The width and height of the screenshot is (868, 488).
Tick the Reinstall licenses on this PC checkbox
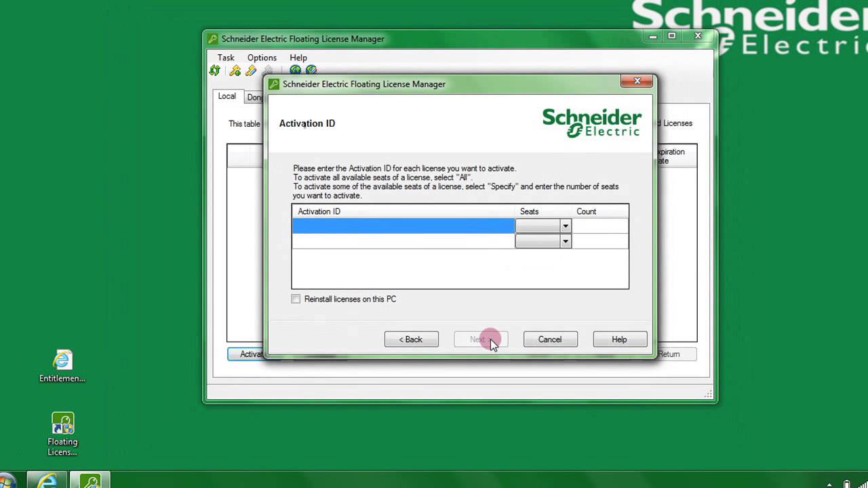click(x=296, y=299)
